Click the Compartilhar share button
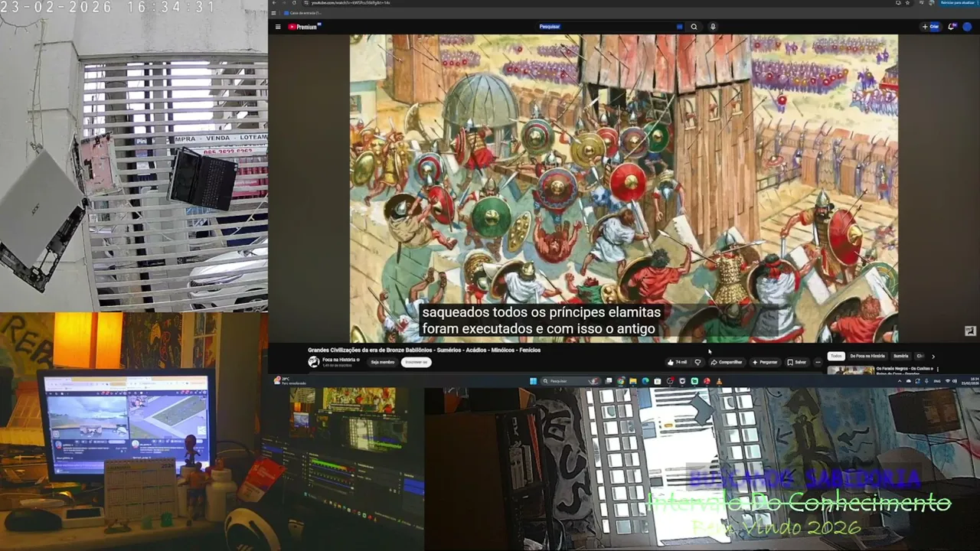The width and height of the screenshot is (980, 551). 727,362
